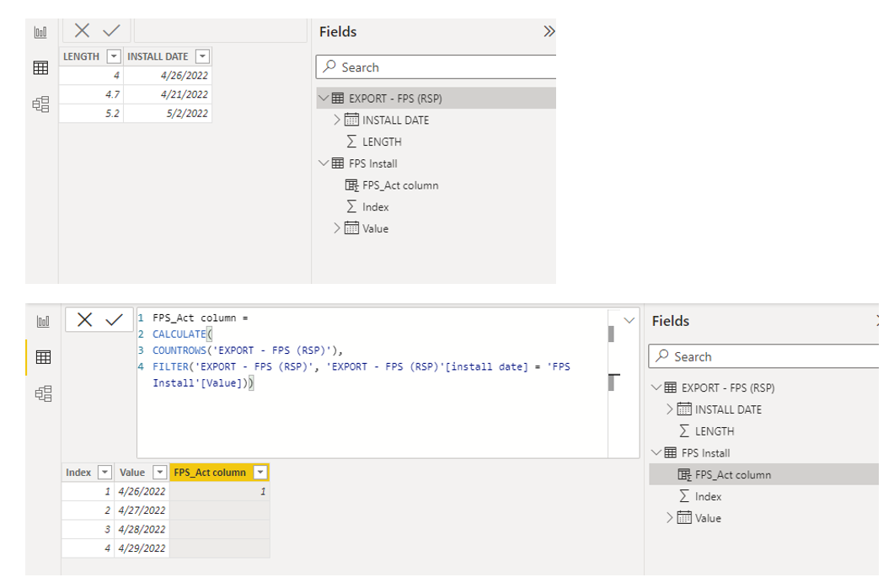Image resolution: width=894 pixels, height=588 pixels.
Task: Select LENGTH cell with value 4.7
Action: (91, 94)
